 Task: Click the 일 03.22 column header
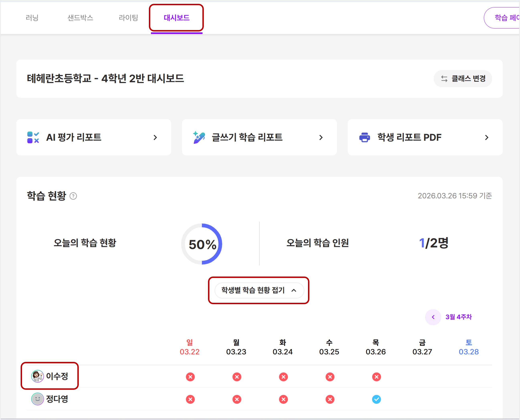coord(190,347)
